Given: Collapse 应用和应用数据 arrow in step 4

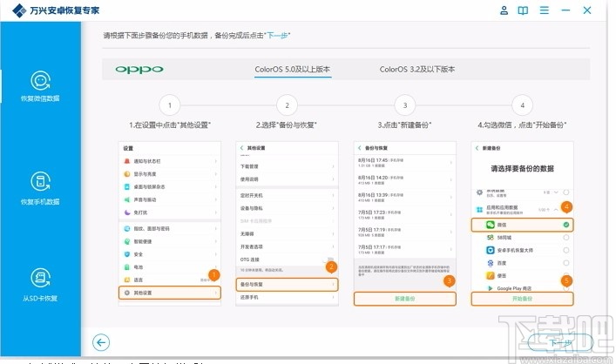Looking at the screenshot, I should click(556, 210).
